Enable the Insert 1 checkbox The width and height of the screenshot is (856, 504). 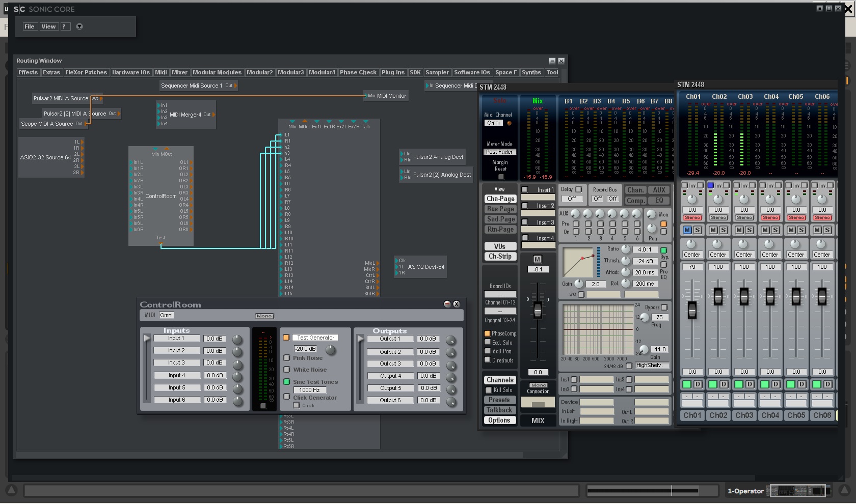(x=525, y=189)
